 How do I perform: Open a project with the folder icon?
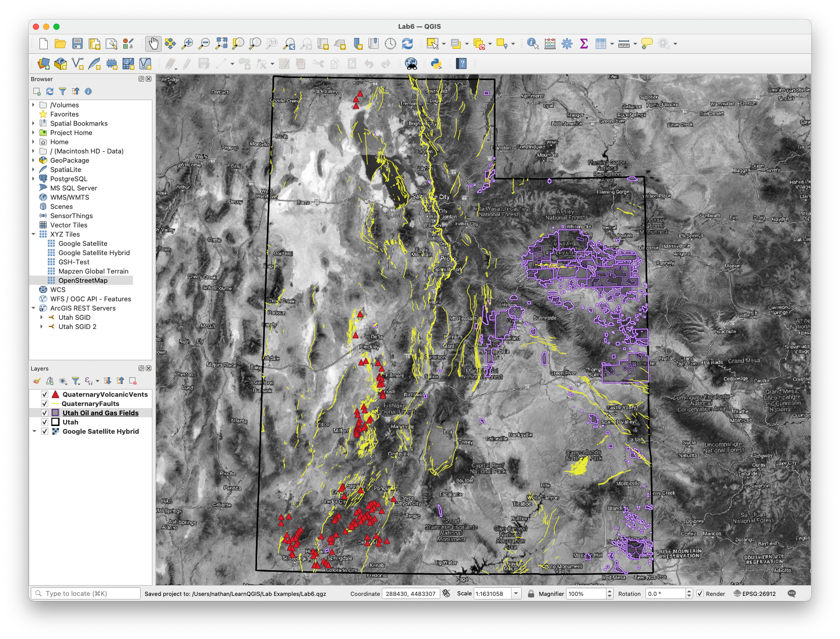pos(61,44)
